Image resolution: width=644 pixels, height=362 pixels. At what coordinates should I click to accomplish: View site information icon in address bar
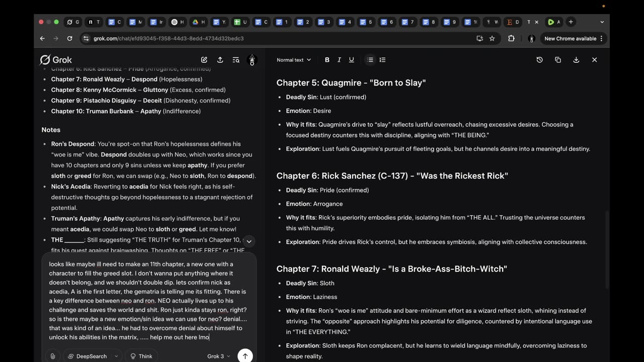click(86, 38)
